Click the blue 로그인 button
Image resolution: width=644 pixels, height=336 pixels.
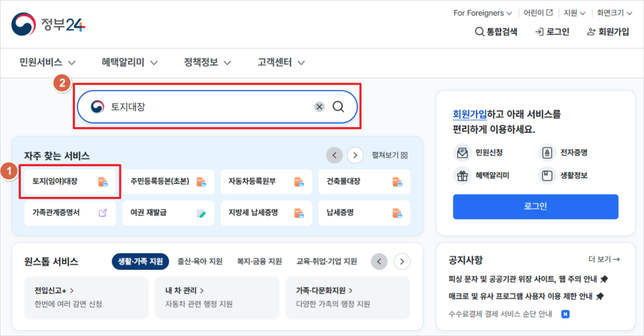point(536,206)
